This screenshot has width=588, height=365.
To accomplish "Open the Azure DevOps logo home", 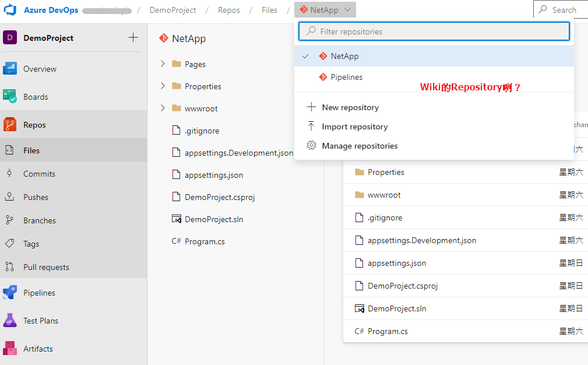I will (x=10, y=10).
